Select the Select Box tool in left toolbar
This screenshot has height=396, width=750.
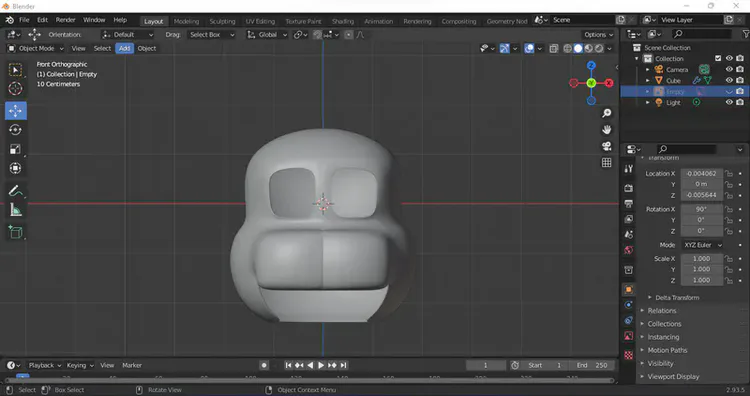[15, 70]
